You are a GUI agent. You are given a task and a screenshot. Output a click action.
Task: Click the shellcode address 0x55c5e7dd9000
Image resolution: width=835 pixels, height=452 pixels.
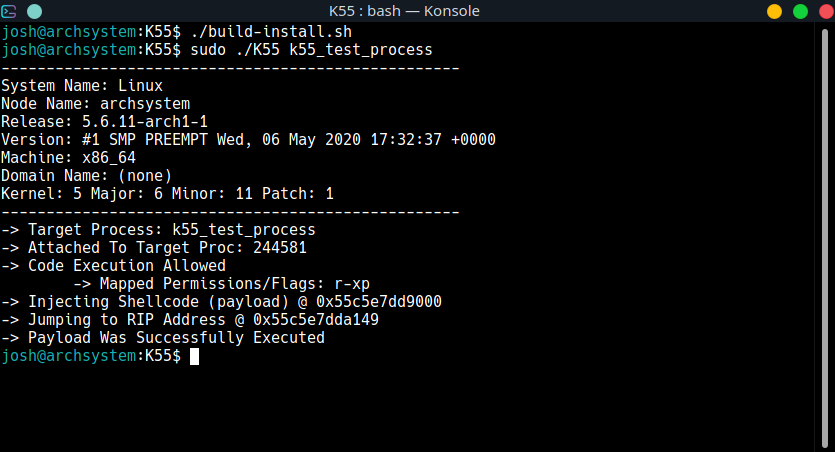point(379,302)
